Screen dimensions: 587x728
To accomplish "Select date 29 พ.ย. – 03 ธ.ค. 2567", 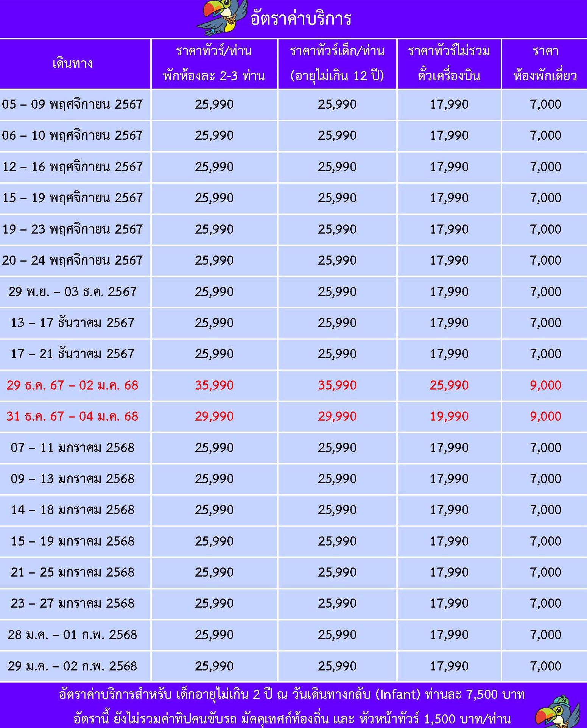I will (x=72, y=292).
